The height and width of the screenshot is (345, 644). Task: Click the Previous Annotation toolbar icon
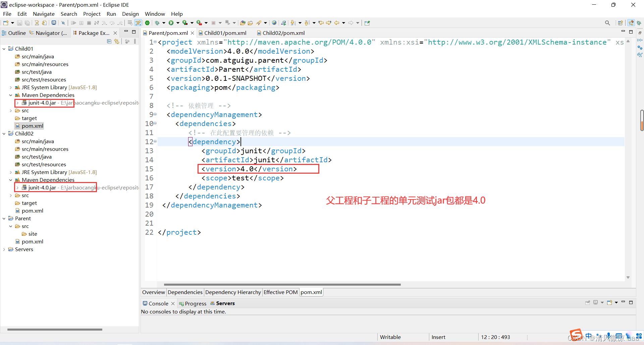pyautogui.click(x=307, y=23)
